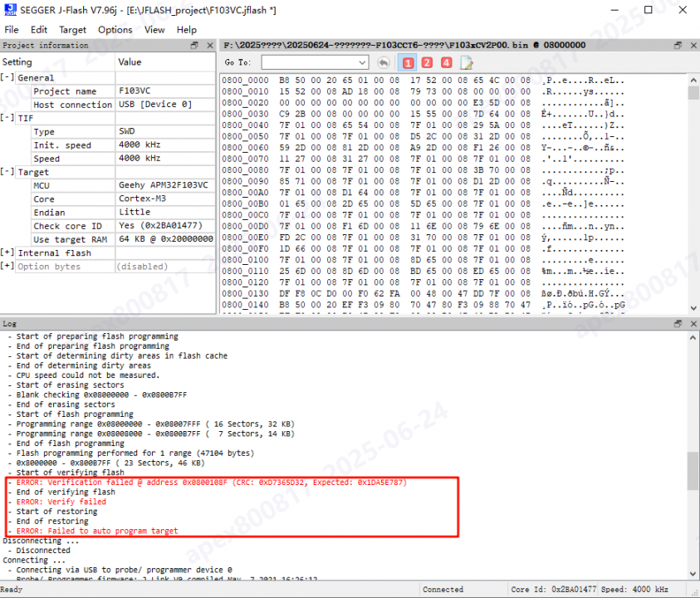This screenshot has height=598, width=700.
Task: Open the Options menu
Action: (x=115, y=29)
